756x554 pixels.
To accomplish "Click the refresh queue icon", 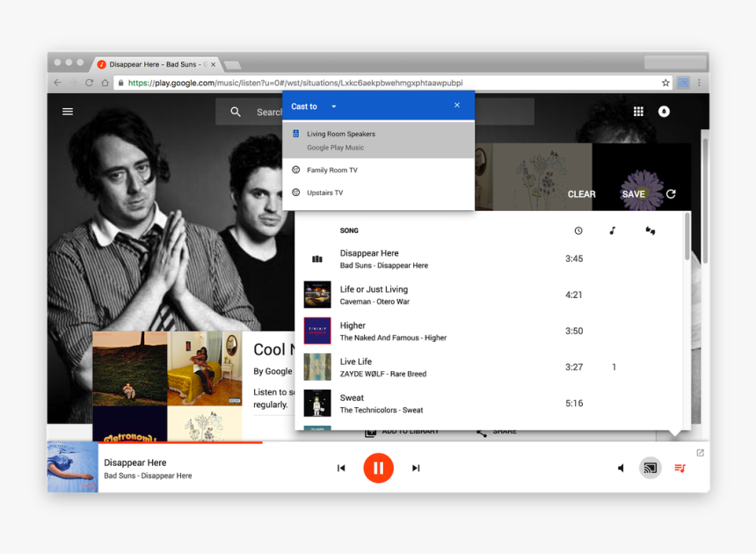I will click(x=671, y=193).
